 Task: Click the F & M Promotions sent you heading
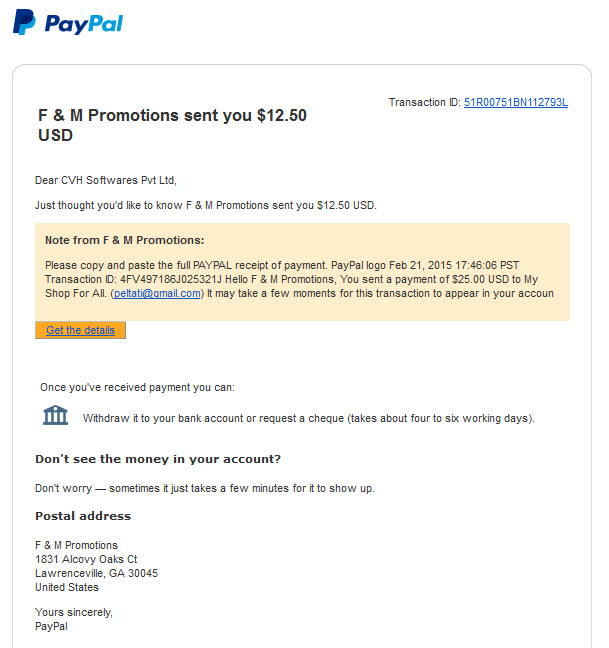(172, 125)
